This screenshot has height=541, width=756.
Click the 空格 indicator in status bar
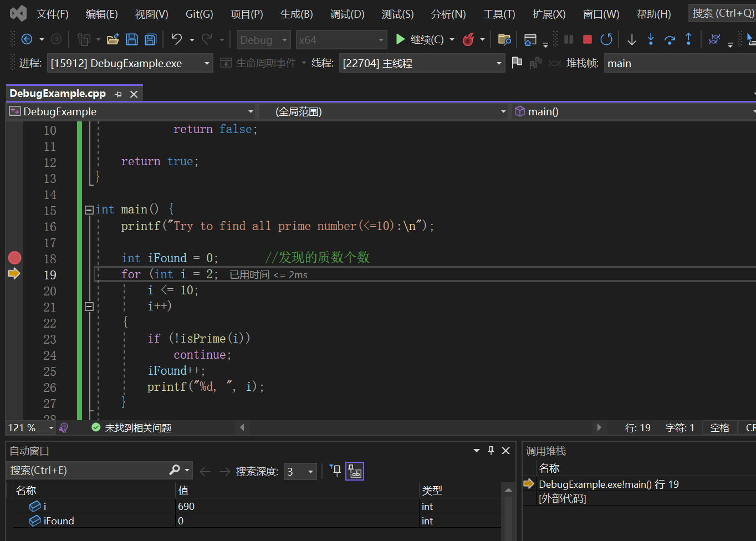[719, 427]
